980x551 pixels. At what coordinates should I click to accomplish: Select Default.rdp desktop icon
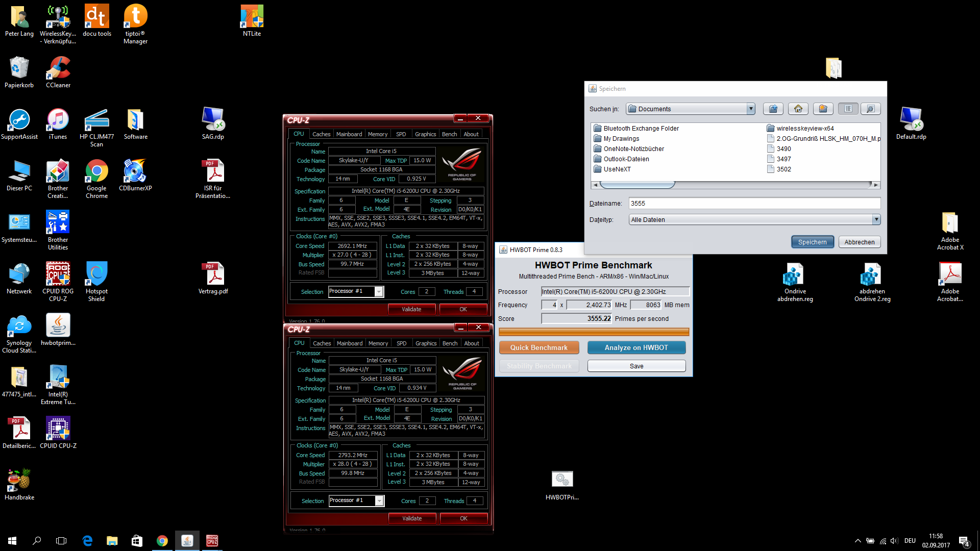911,123
